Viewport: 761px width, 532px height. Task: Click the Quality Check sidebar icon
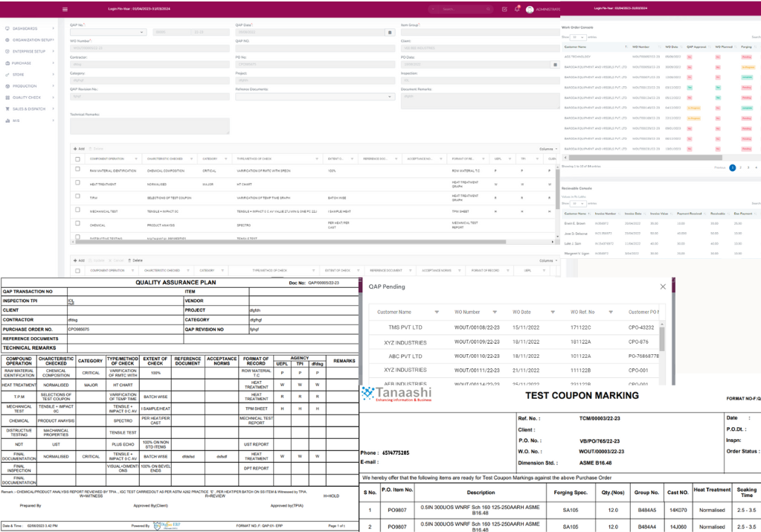pos(7,97)
